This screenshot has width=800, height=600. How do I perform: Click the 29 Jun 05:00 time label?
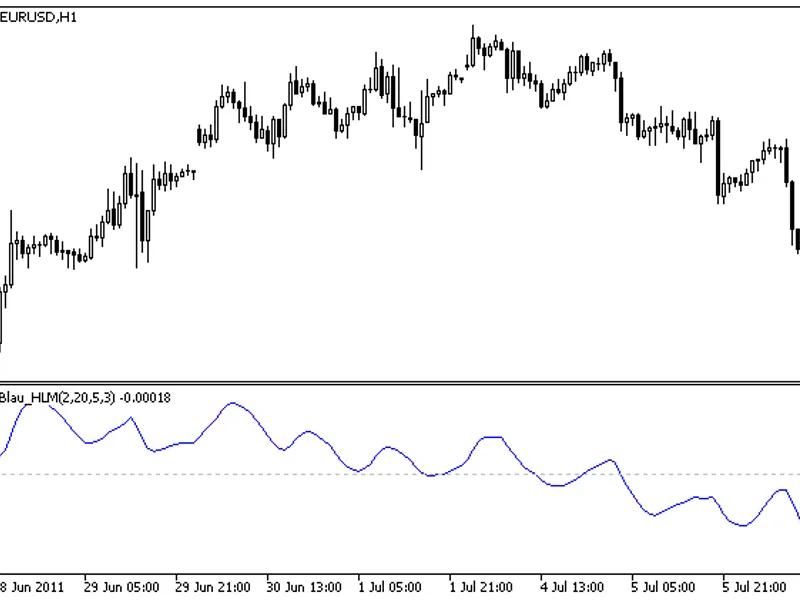pyautogui.click(x=121, y=587)
